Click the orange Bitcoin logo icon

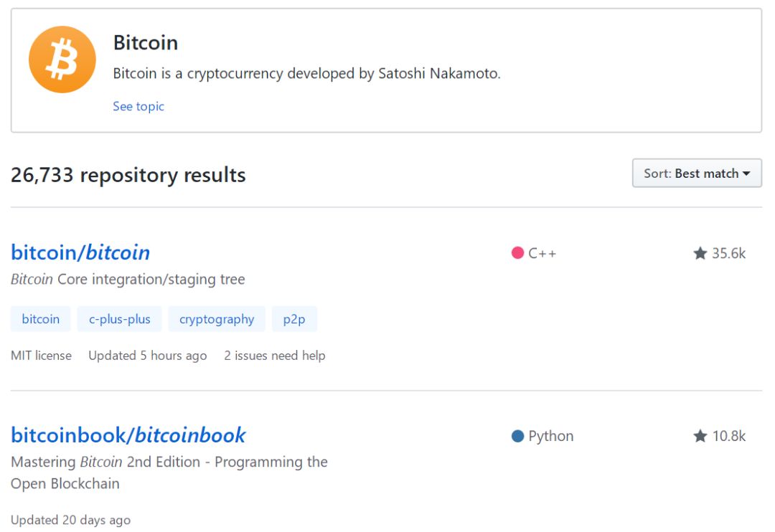point(62,60)
